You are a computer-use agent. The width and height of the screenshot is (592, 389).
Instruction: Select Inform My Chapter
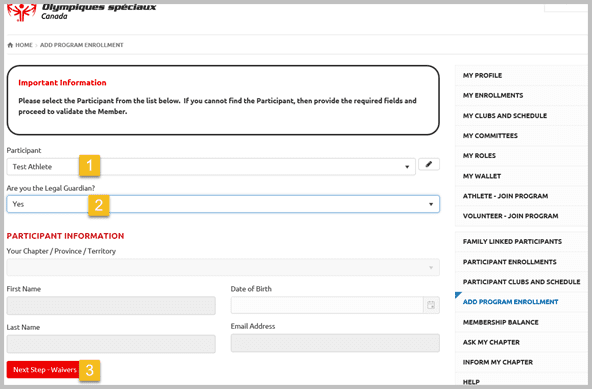click(x=521, y=363)
